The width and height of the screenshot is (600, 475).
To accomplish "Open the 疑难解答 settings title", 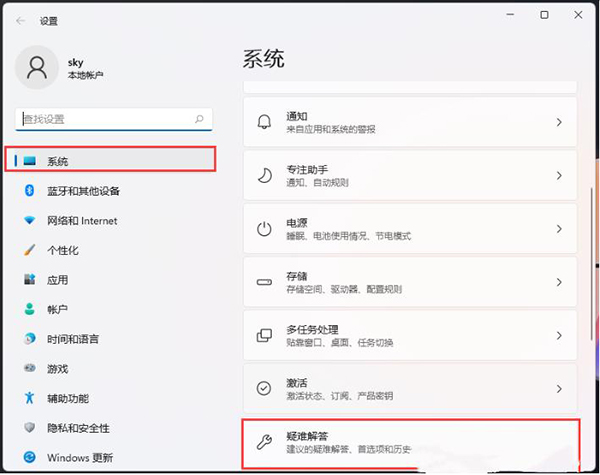I will tap(307, 436).
